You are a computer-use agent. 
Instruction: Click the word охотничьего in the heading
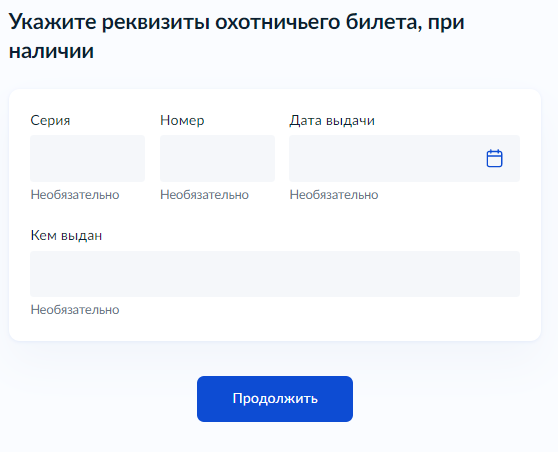point(278,23)
